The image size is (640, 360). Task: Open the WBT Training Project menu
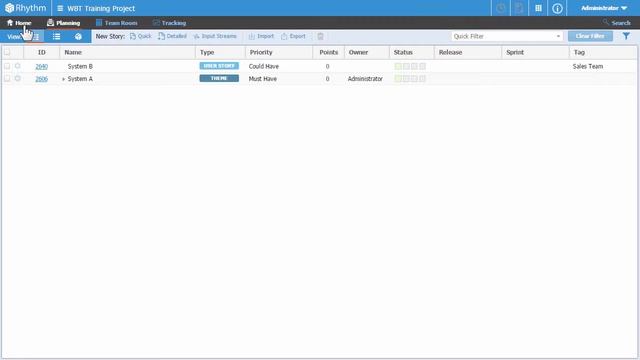point(96,8)
